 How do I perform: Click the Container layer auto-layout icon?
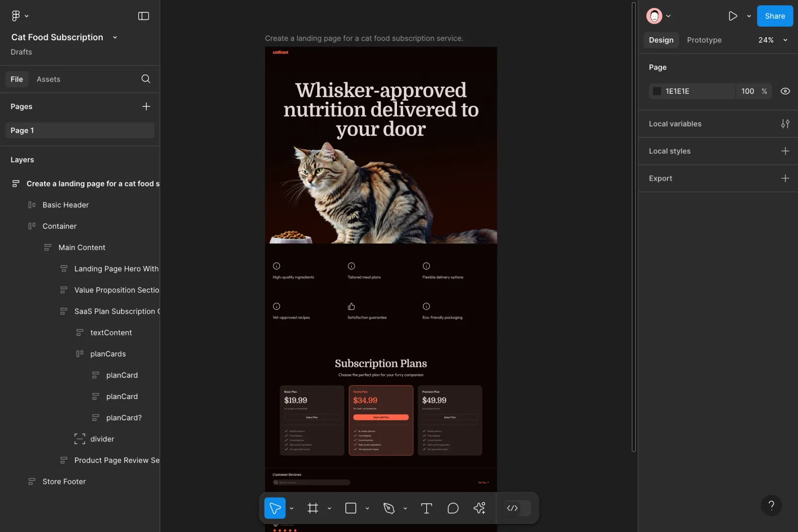32,226
